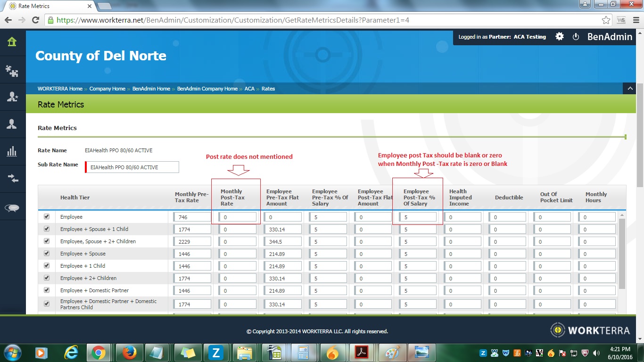
Task: Open the transfer arrows sidebar icon
Action: pyautogui.click(x=12, y=179)
